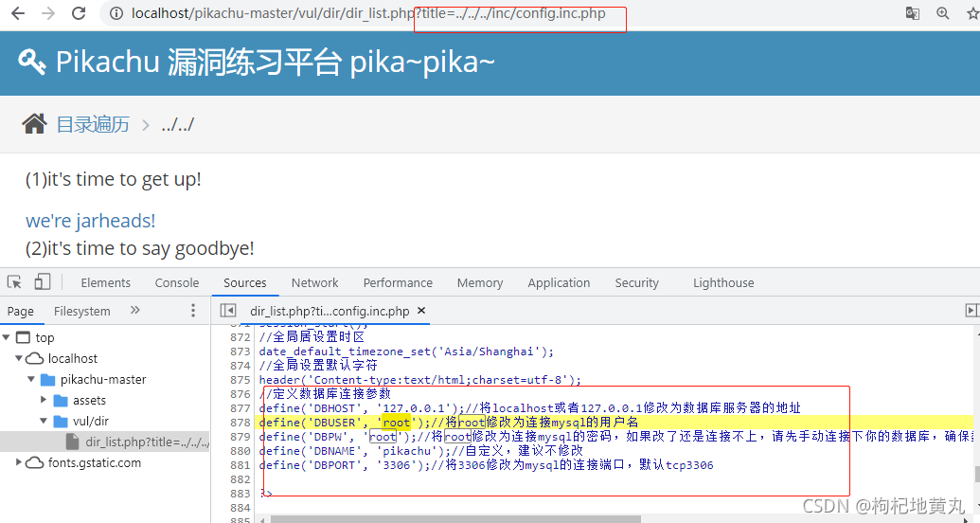The image size is (980, 523).
Task: Click the fonts.gstatic.com cloud icon
Action: point(34,463)
